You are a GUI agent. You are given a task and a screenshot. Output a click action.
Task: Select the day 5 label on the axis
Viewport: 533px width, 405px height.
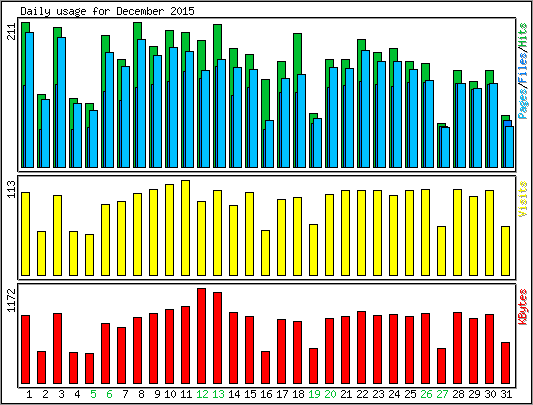pyautogui.click(x=93, y=394)
